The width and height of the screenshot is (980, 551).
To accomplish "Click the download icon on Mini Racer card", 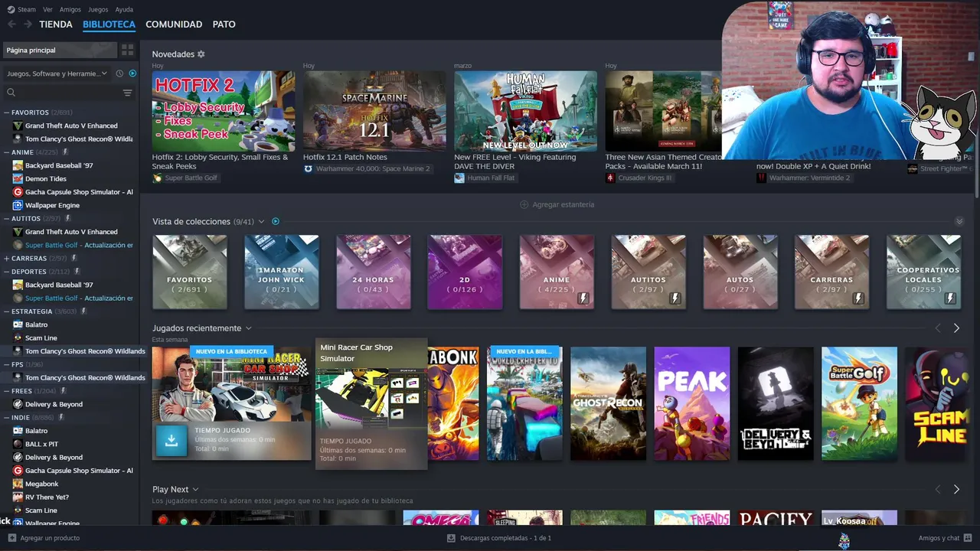I will [x=171, y=440].
